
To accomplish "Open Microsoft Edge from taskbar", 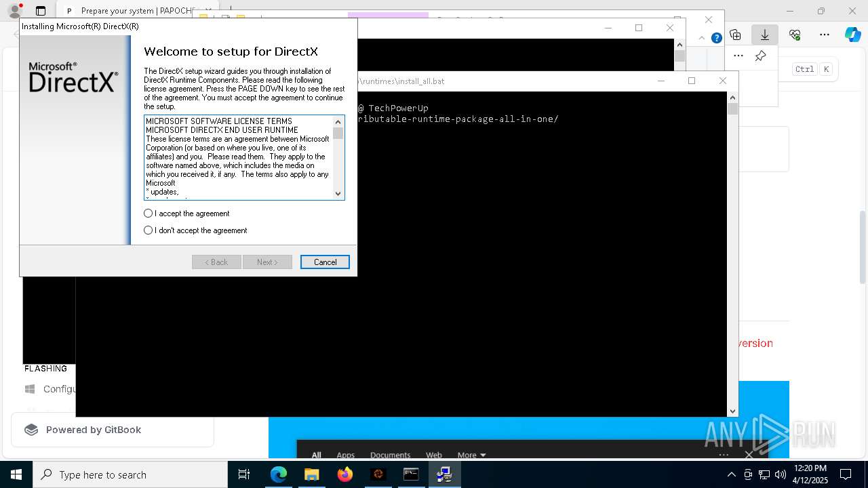I will (279, 474).
